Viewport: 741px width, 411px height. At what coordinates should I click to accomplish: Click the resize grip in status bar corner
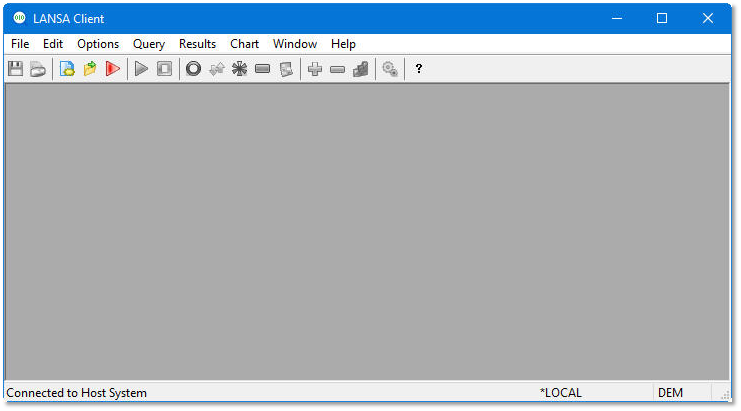click(x=725, y=395)
